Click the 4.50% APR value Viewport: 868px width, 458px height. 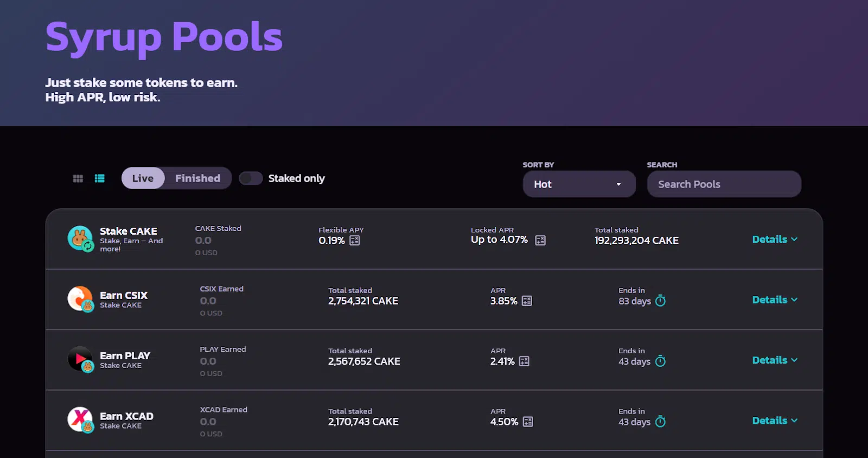coord(505,422)
